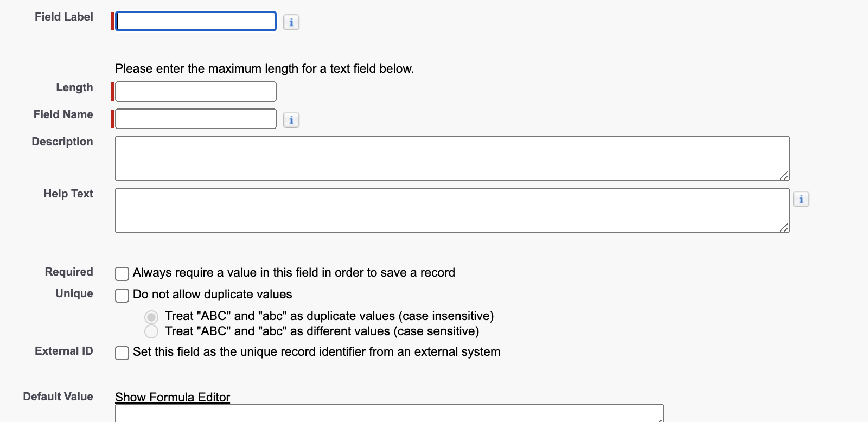Click the "Always require a value" label text
This screenshot has height=422, width=868.
pos(293,272)
